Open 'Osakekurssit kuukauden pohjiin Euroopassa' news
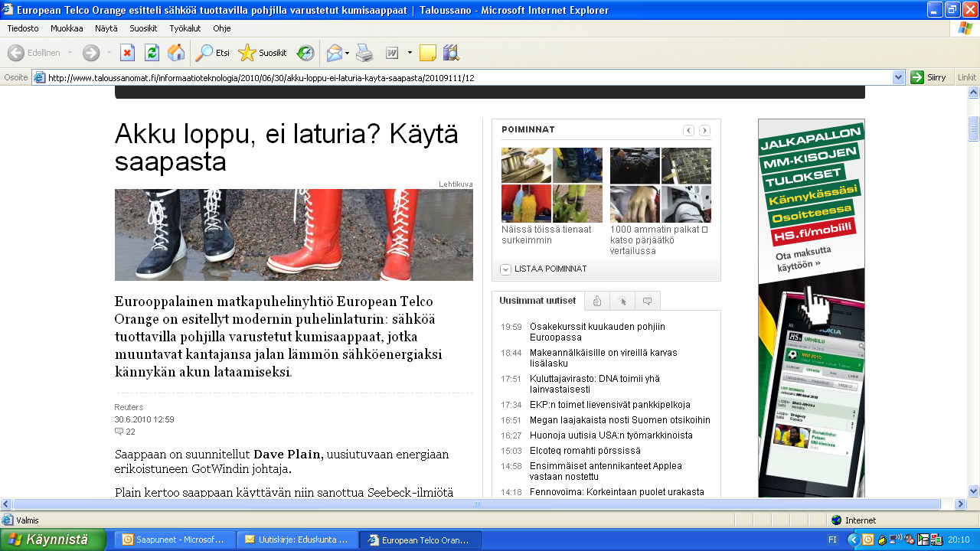 point(597,332)
